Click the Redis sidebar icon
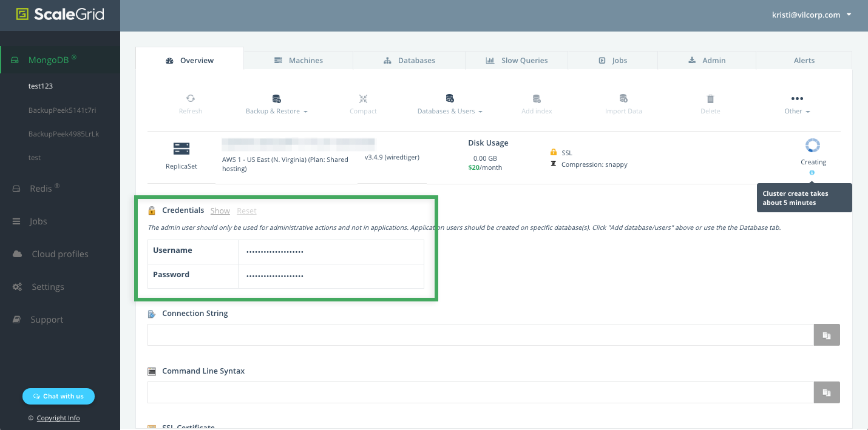This screenshot has height=430, width=868. (16, 189)
